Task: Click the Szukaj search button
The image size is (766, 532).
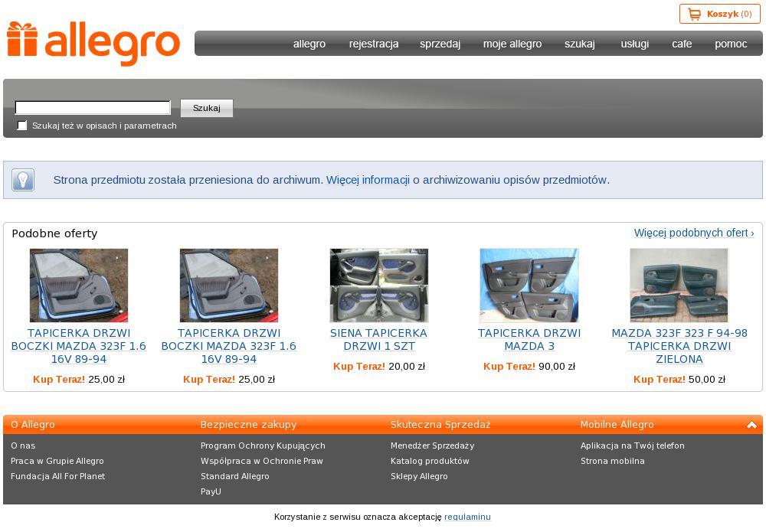Action: [207, 108]
